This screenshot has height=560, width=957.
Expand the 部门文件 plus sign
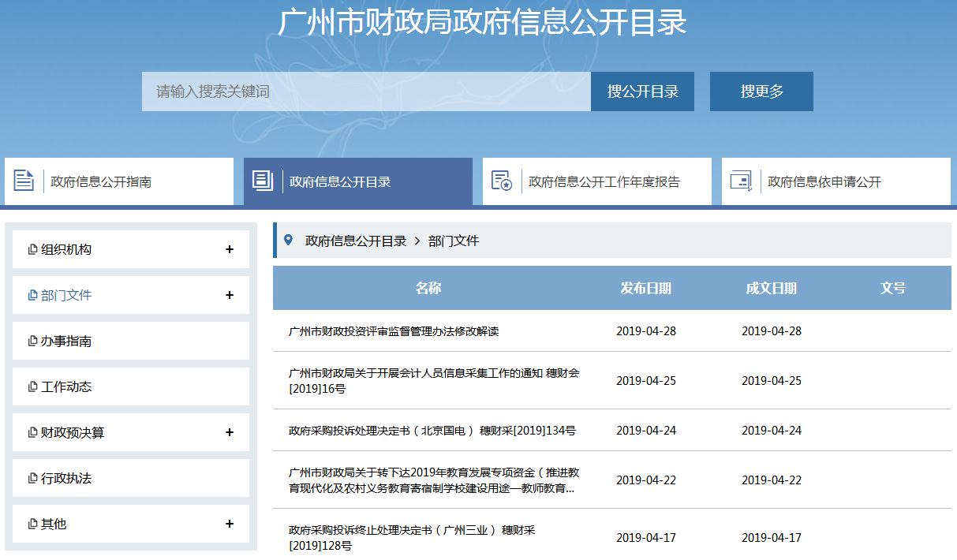[230, 295]
